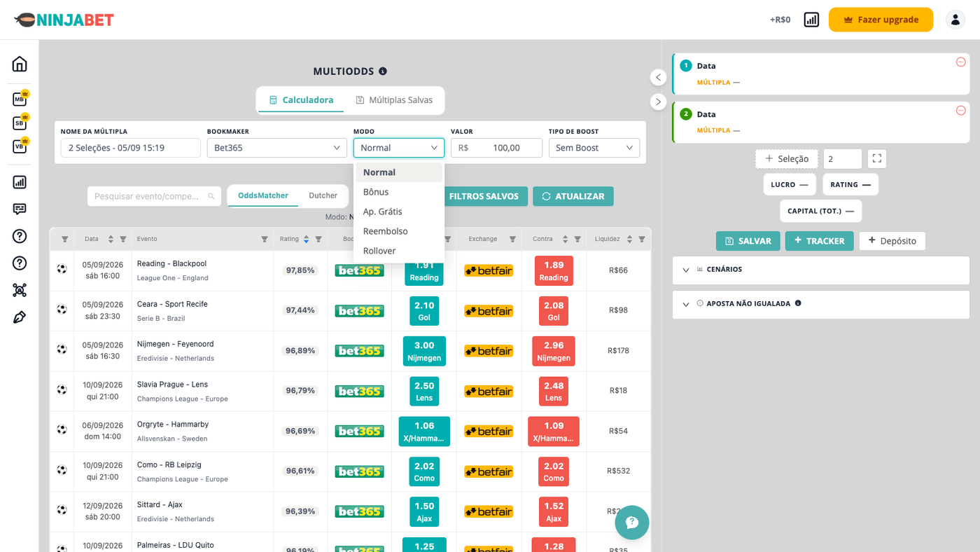Sort the Rating column
Viewport: 980px width, 552px height.
pyautogui.click(x=306, y=240)
